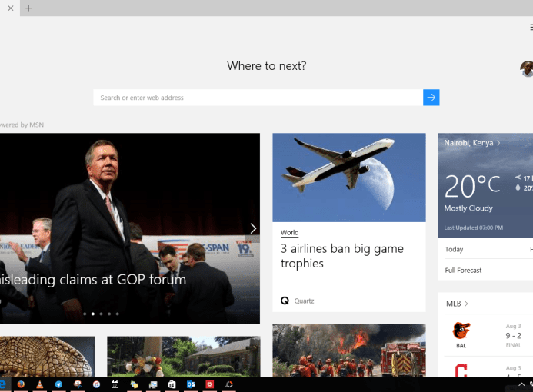This screenshot has height=392, width=533.
Task: Open the airplane and moon photo
Action: [349, 178]
